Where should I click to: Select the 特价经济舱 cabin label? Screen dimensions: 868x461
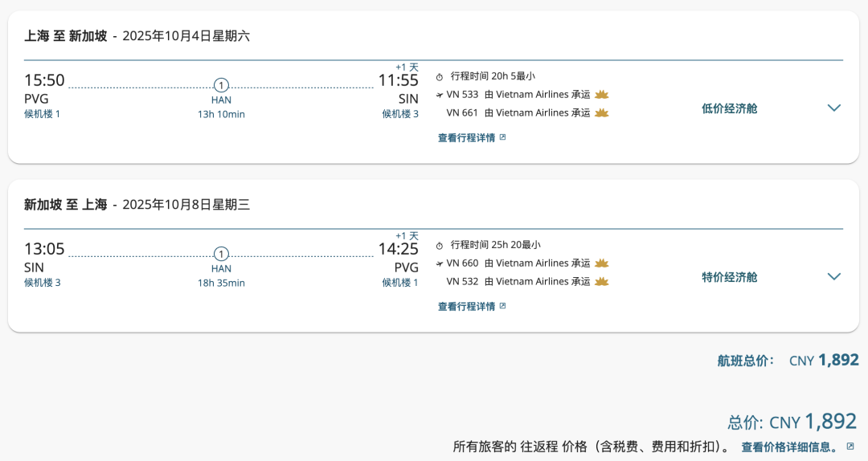pos(729,277)
